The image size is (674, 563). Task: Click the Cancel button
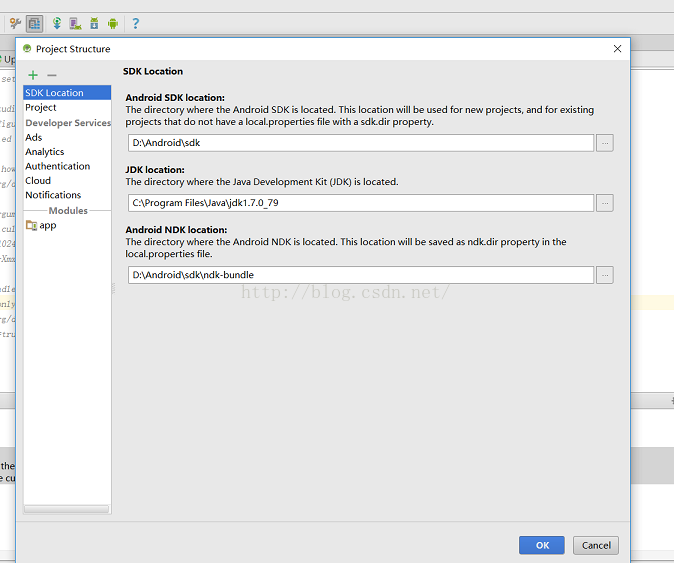click(x=596, y=545)
